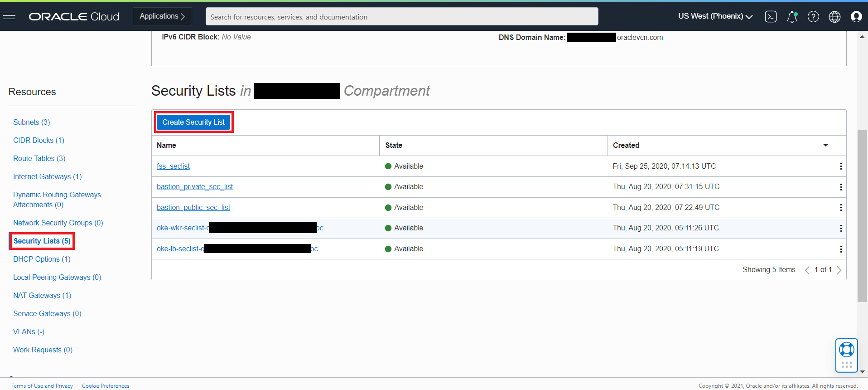Open the Cloud Shell developer tools icon
868x390 pixels.
[x=771, y=17]
